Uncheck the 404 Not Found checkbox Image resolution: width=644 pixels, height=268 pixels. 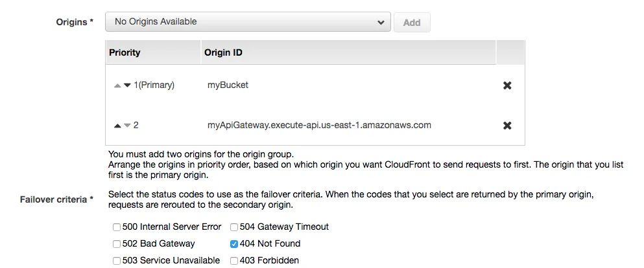point(234,244)
